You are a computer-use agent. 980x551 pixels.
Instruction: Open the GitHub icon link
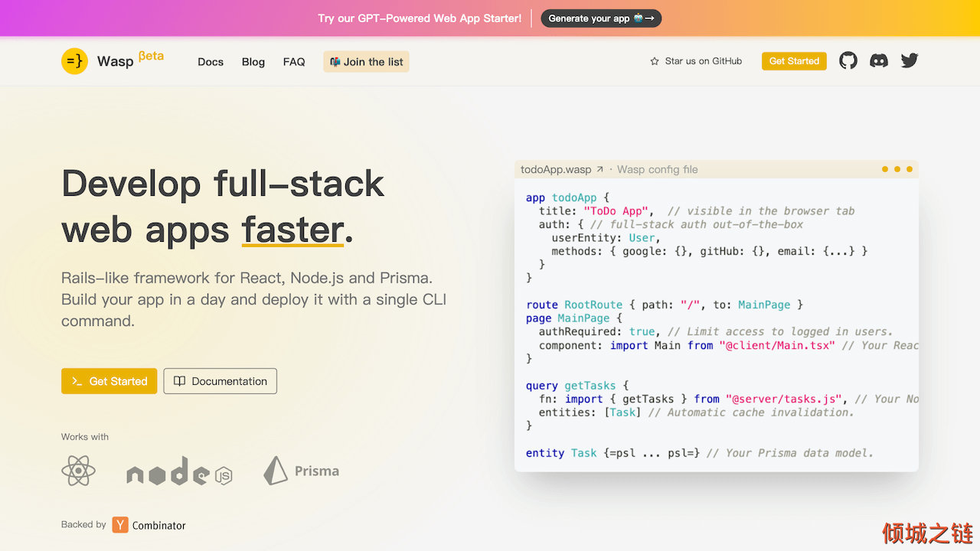[x=848, y=60]
